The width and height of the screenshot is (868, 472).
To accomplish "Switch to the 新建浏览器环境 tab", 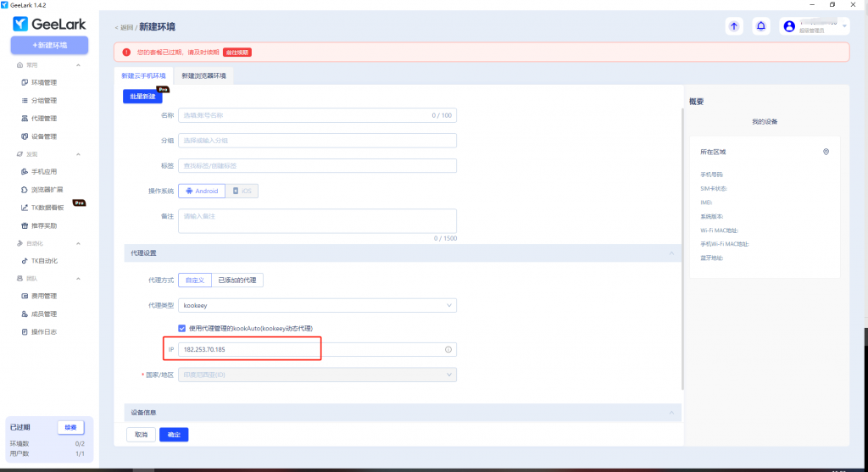I will [x=203, y=75].
